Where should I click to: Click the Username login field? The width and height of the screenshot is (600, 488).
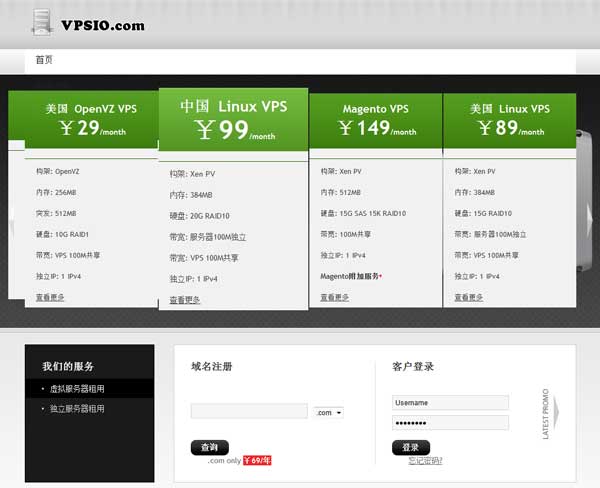pos(450,403)
